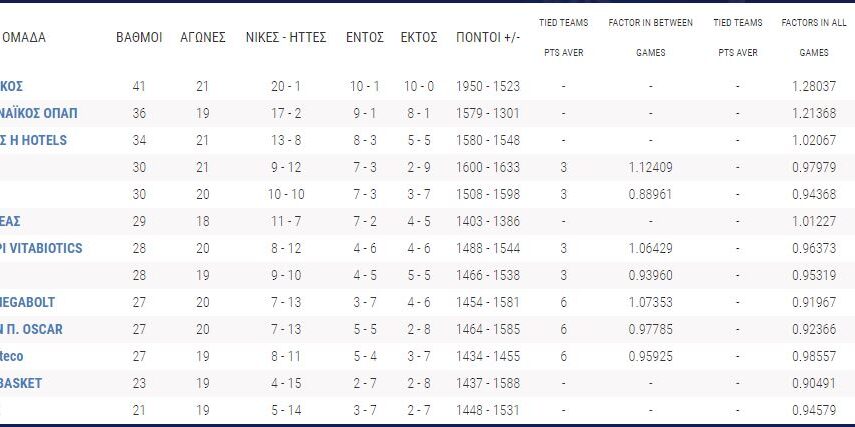
Task: Click the ΠΟΝΤΟΙ +/- column header
Action: coord(488,38)
